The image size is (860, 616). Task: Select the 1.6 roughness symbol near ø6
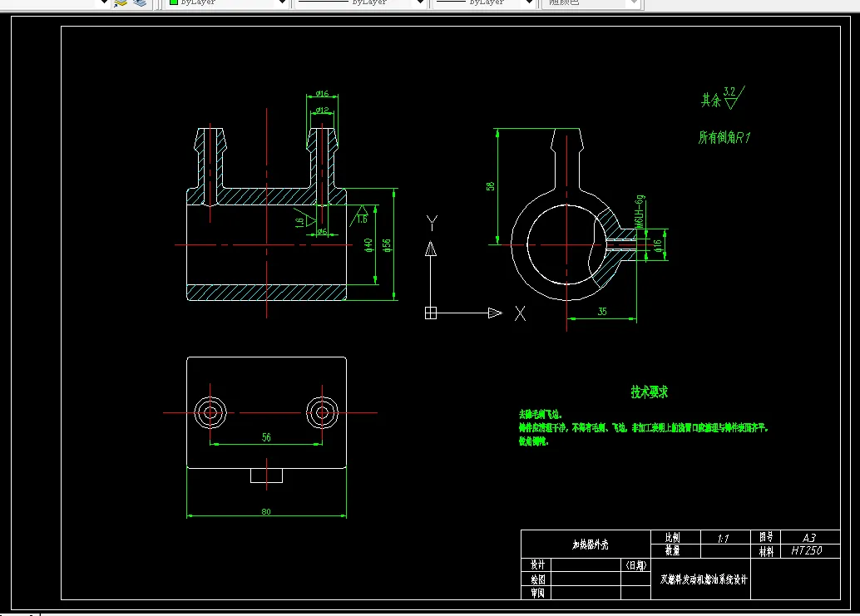(x=304, y=220)
